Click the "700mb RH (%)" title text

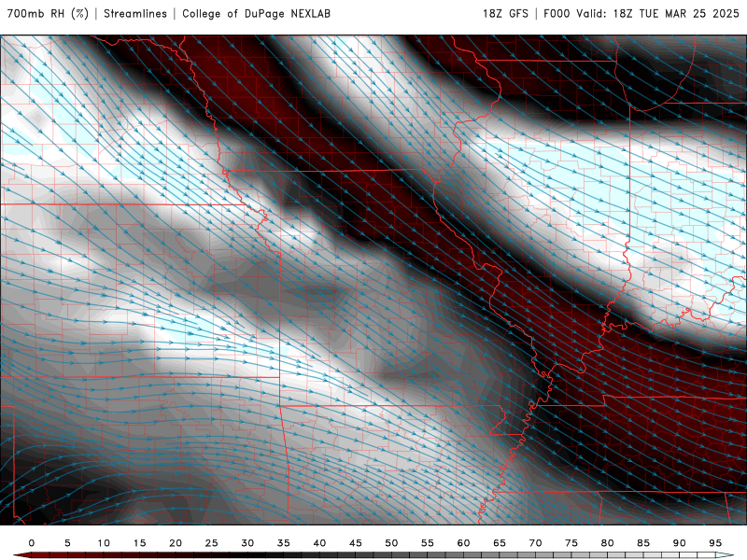tap(48, 14)
